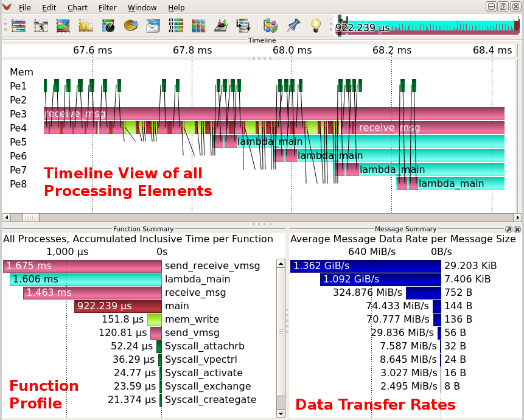The height and width of the screenshot is (420, 524).
Task: Click the Syscall_attachrb function label
Action: [204, 346]
